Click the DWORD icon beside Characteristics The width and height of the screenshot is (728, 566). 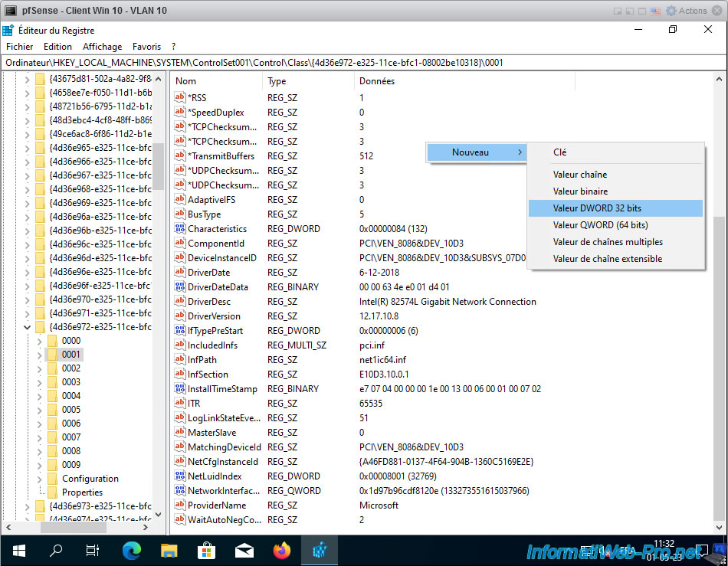pos(179,228)
